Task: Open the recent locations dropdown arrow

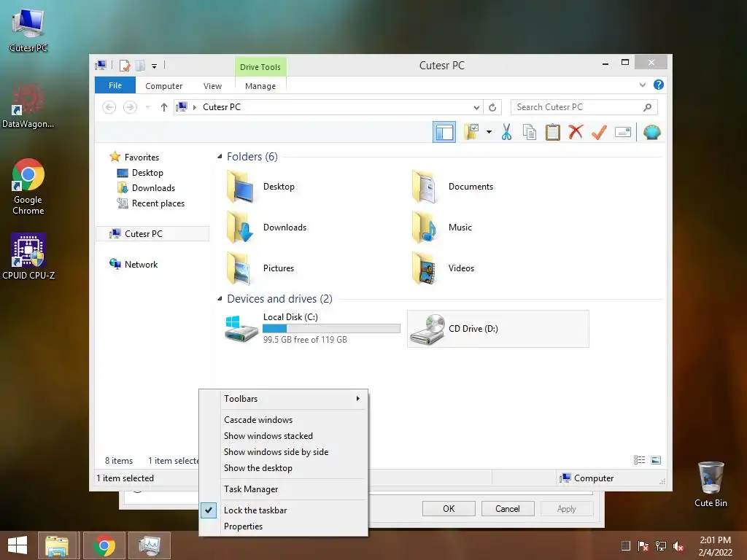Action: point(147,108)
